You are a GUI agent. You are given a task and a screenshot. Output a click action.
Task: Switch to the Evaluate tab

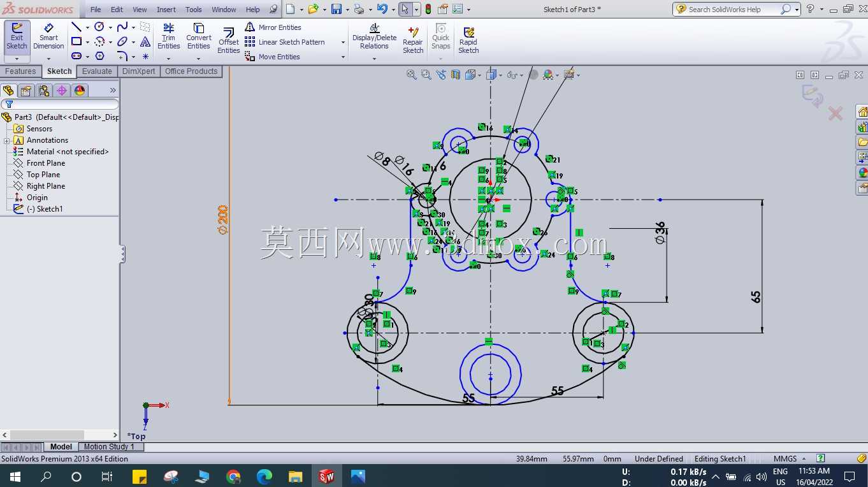point(97,71)
